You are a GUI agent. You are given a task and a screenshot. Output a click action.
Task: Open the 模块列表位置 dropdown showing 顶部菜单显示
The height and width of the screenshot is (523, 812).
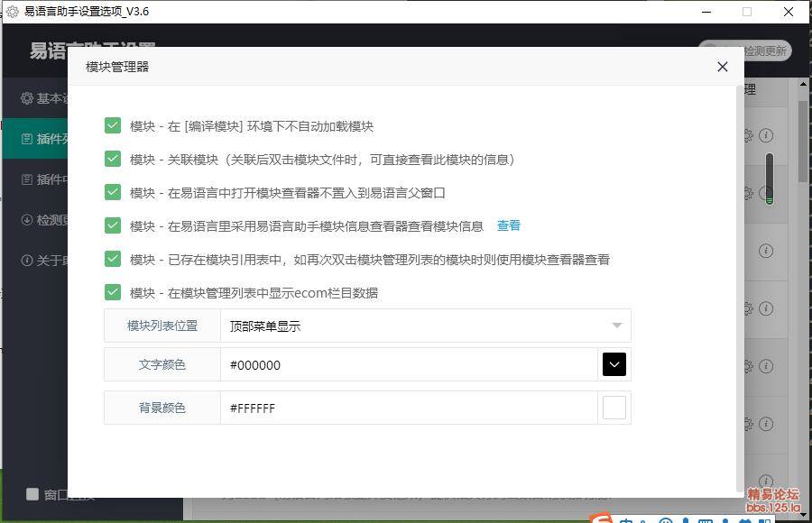point(425,326)
